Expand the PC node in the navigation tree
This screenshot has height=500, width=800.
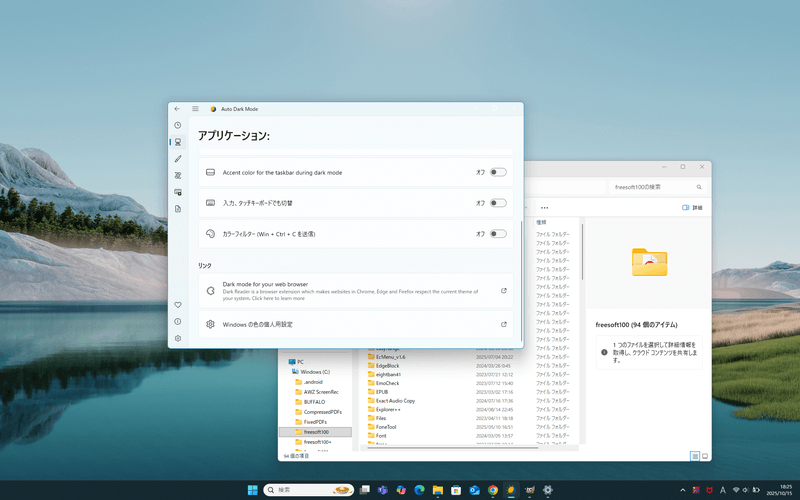(284, 361)
